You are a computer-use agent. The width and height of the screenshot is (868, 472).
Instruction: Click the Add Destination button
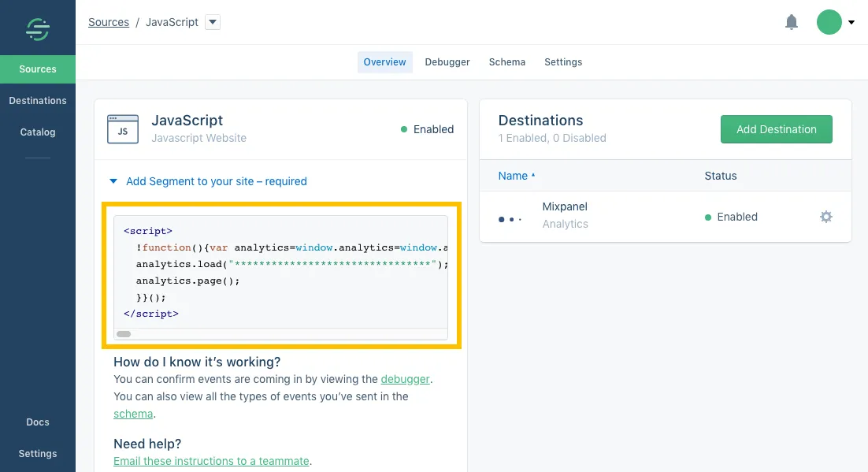pyautogui.click(x=776, y=129)
